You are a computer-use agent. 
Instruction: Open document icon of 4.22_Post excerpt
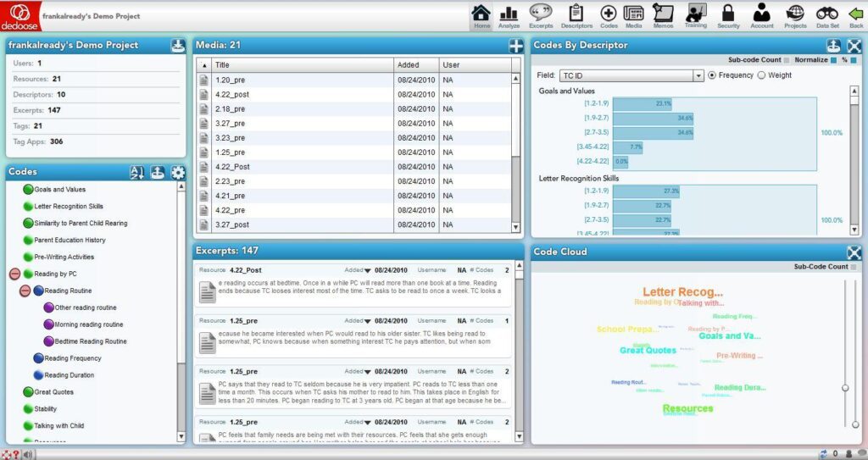pyautogui.click(x=208, y=291)
